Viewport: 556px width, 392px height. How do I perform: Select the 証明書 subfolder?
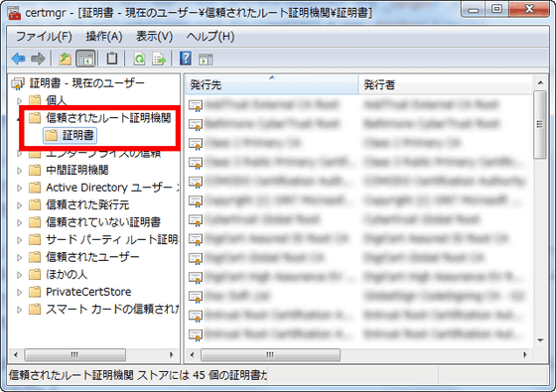tap(69, 135)
